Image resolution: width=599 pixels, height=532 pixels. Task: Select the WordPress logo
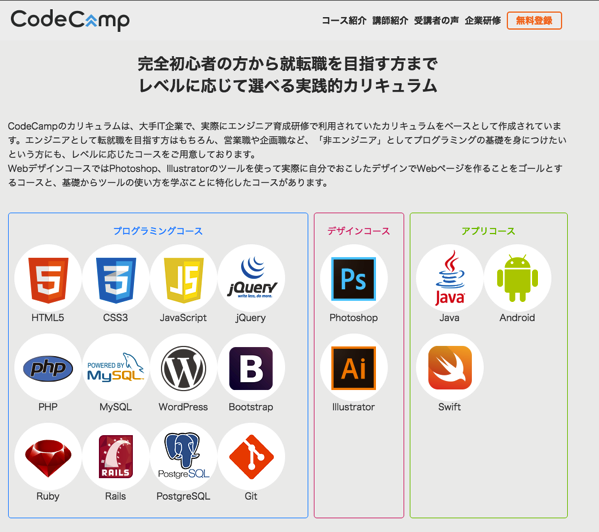pyautogui.click(x=183, y=368)
